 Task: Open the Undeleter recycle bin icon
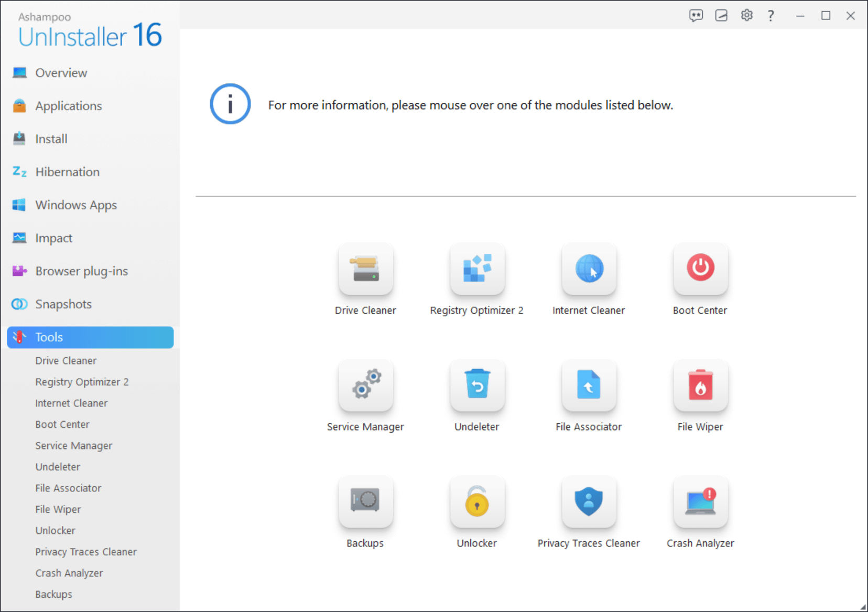click(x=477, y=386)
